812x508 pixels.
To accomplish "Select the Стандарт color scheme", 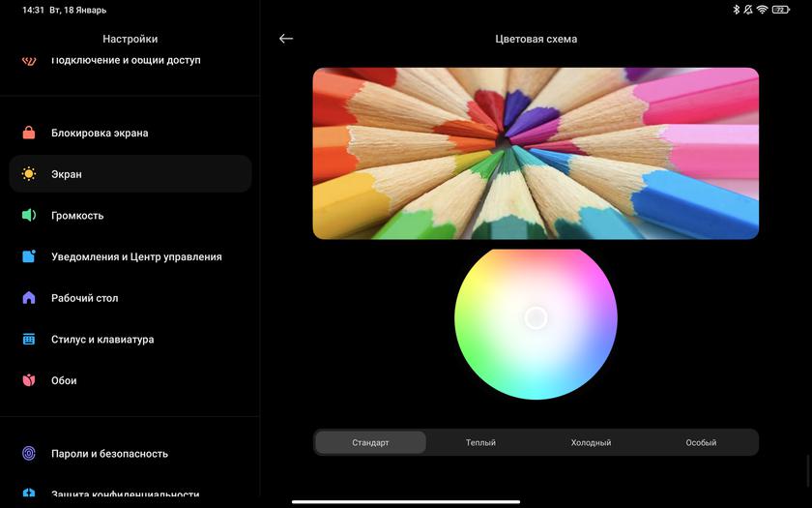I will tap(370, 442).
